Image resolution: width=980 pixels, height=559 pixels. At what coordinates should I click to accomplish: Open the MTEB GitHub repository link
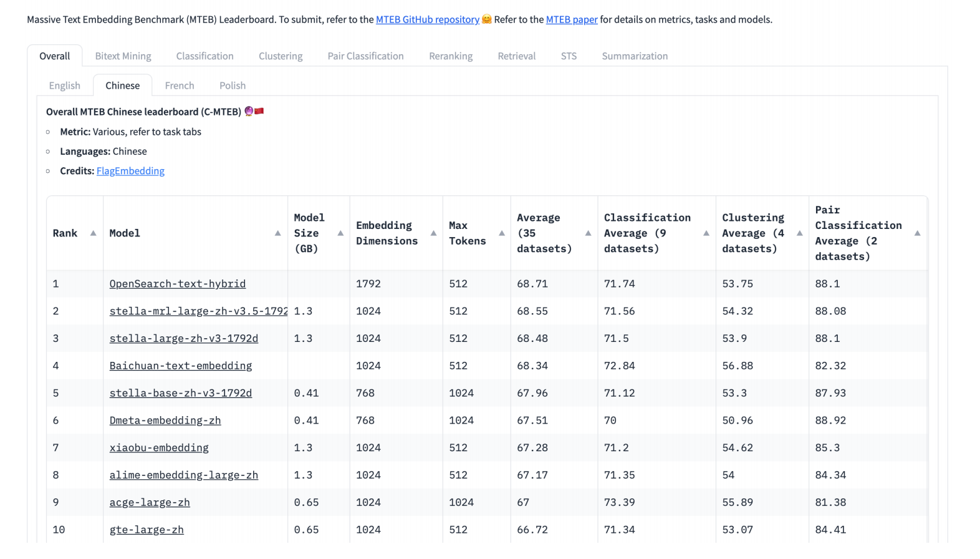coord(427,19)
